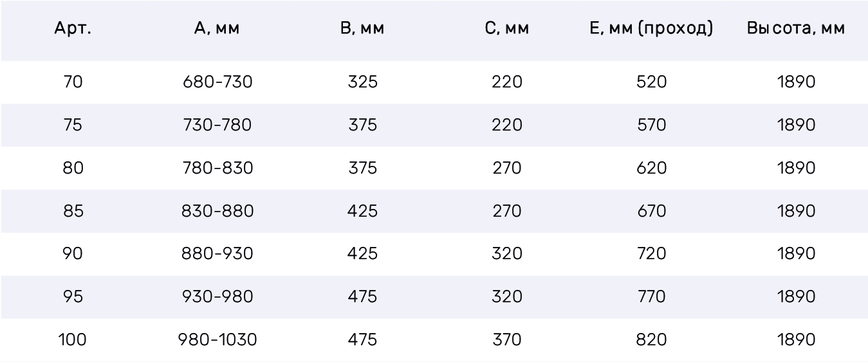Click article number 95 cell

[x=73, y=297]
